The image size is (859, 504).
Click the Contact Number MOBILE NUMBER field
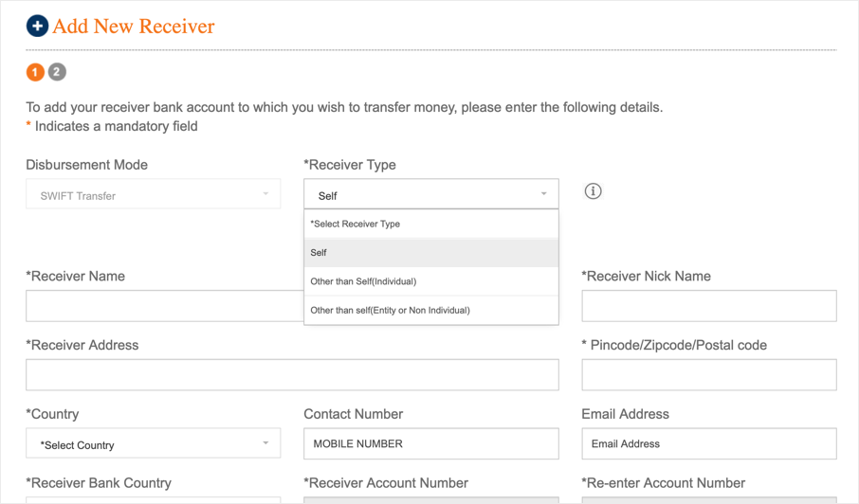coord(430,443)
